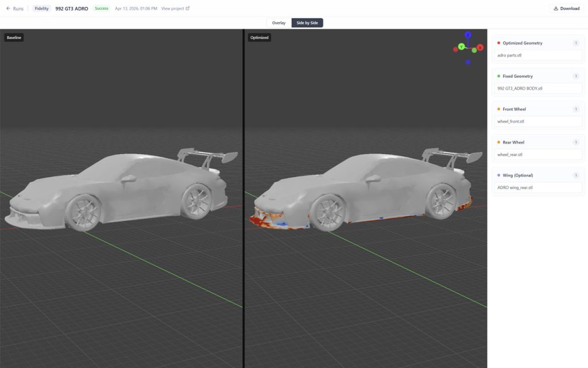Switch to the Overlay view
588x368 pixels.
pyautogui.click(x=278, y=23)
